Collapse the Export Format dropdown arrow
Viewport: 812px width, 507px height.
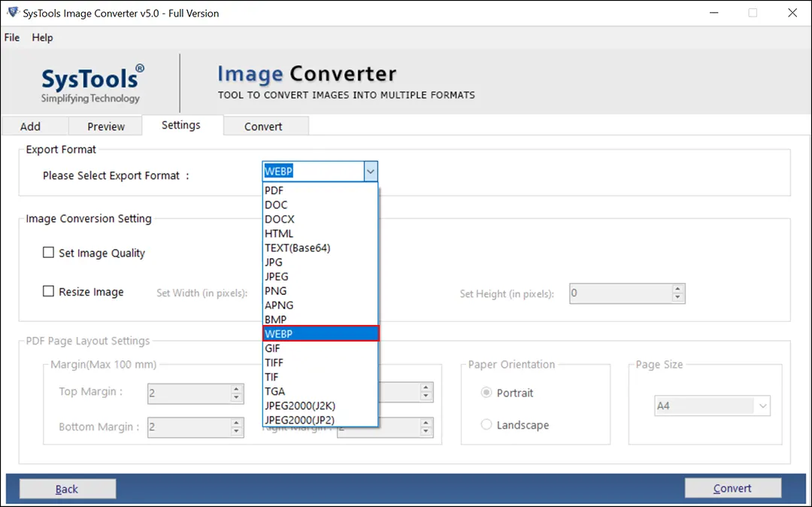[x=370, y=172]
